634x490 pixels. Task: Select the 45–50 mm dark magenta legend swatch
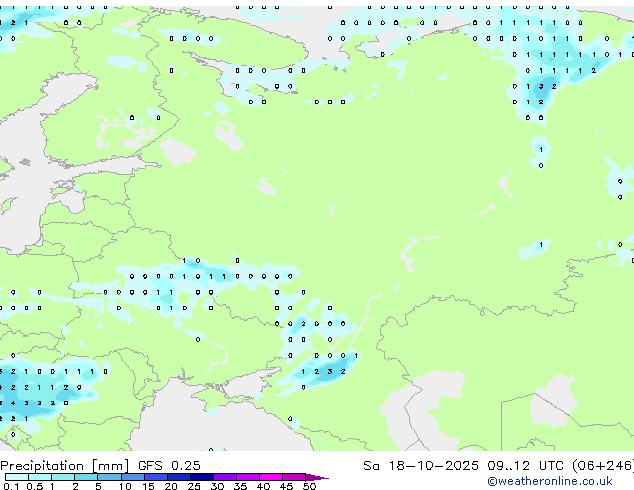coord(294,477)
